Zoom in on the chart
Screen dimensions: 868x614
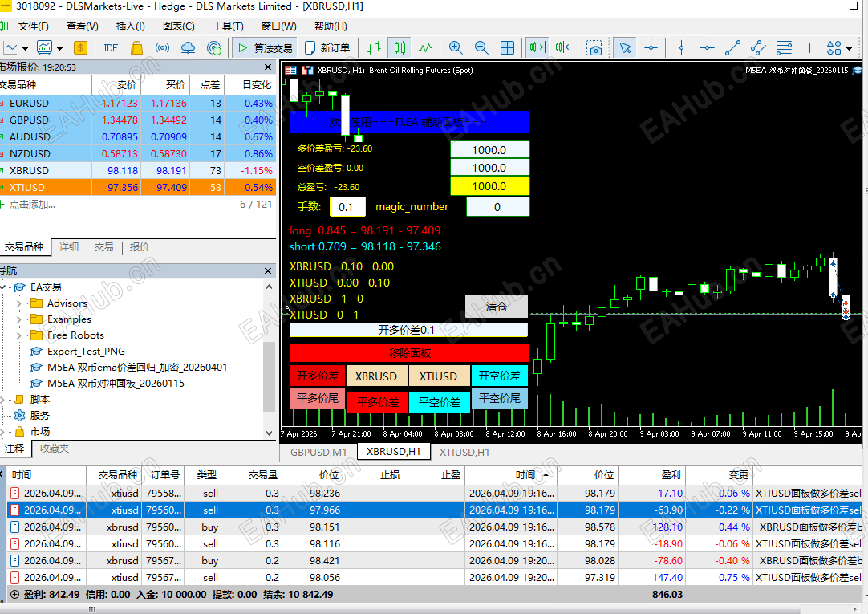456,48
